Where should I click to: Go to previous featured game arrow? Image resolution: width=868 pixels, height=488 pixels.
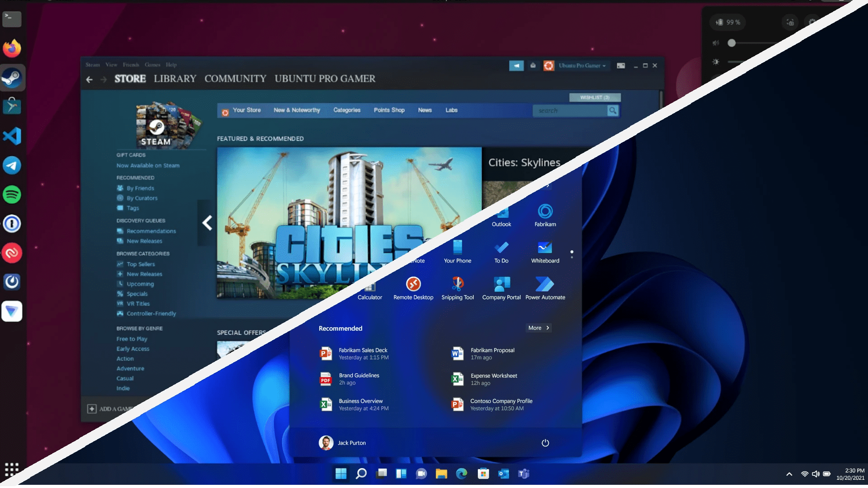pyautogui.click(x=207, y=223)
